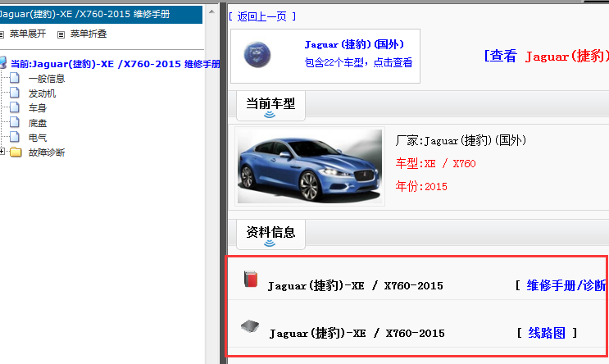609x364 pixels.
Task: Click the folder icon of 故障诊断
Action: 16,152
